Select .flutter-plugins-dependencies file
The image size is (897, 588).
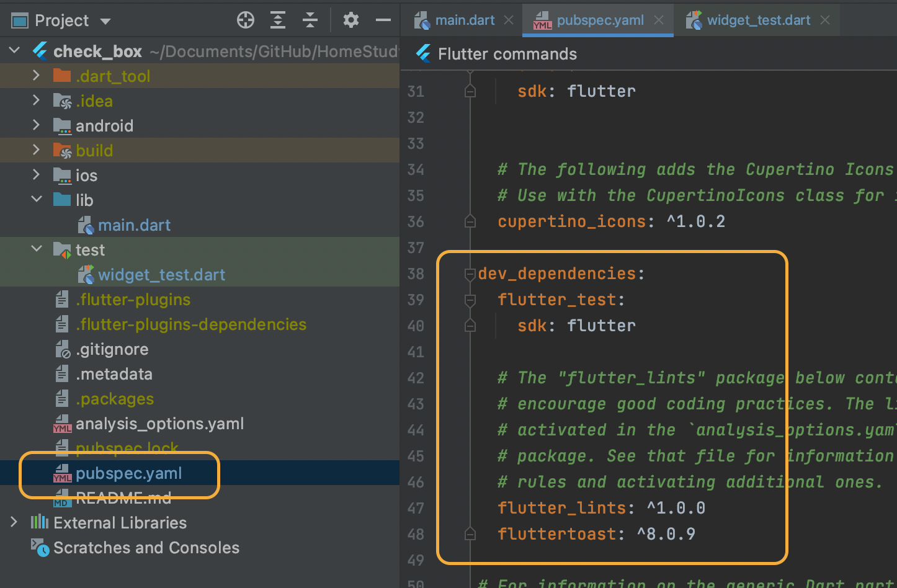[191, 324]
